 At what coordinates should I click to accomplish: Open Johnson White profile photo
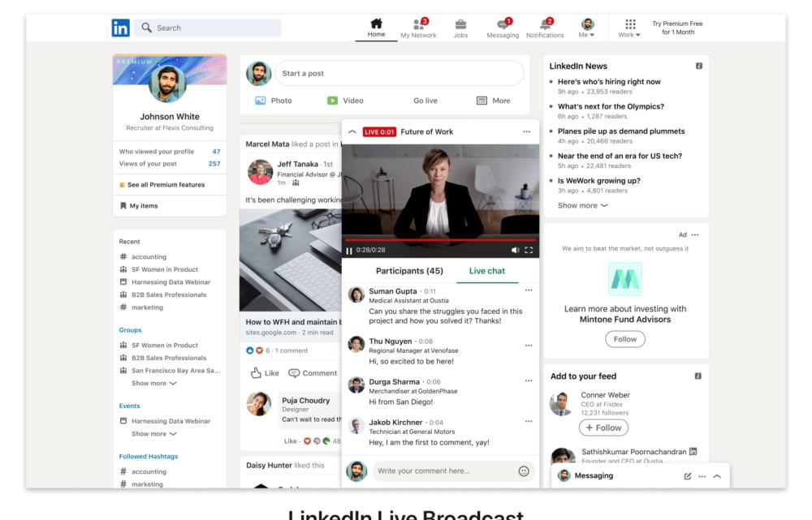pos(167,84)
